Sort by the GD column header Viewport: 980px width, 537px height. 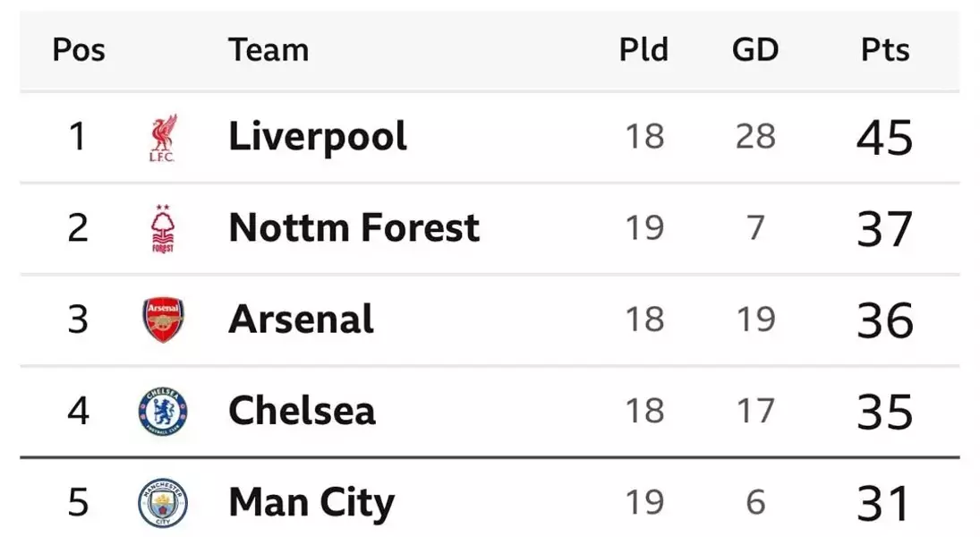tap(754, 50)
